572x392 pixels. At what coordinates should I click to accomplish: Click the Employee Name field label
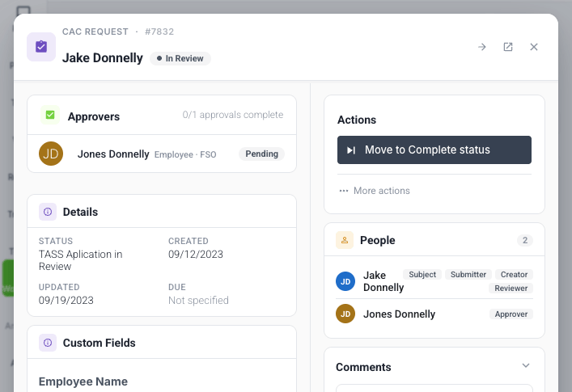point(83,381)
